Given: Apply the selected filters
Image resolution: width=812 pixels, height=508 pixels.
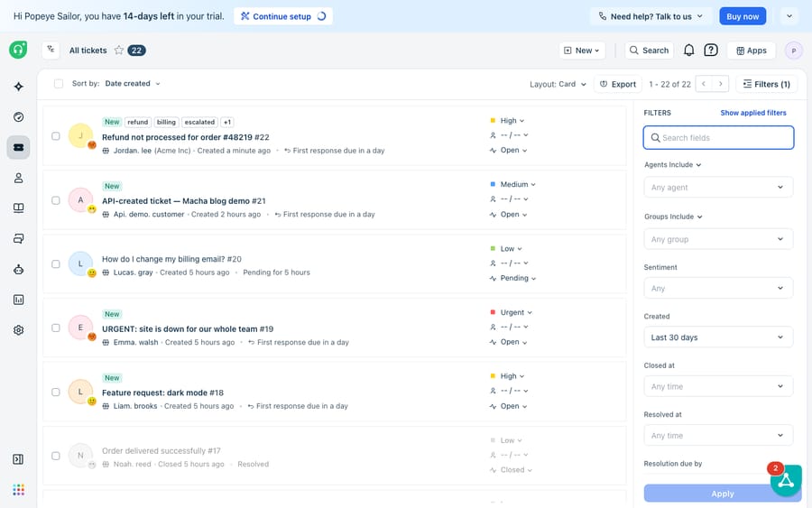Looking at the screenshot, I should click(723, 494).
